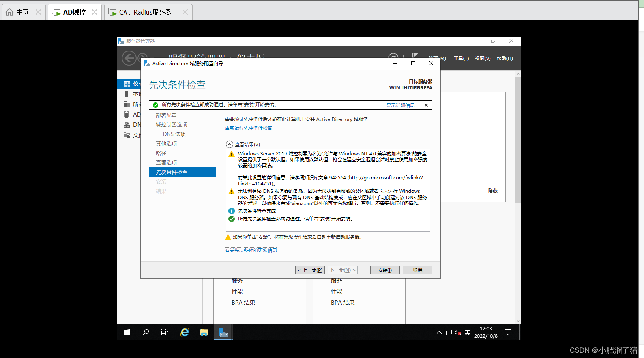Click the AD DS icon in sidebar
The image size is (644, 358).
click(127, 115)
